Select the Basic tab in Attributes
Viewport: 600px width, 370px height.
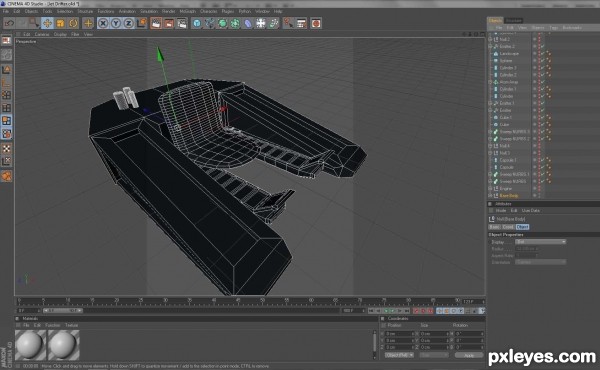pos(494,227)
